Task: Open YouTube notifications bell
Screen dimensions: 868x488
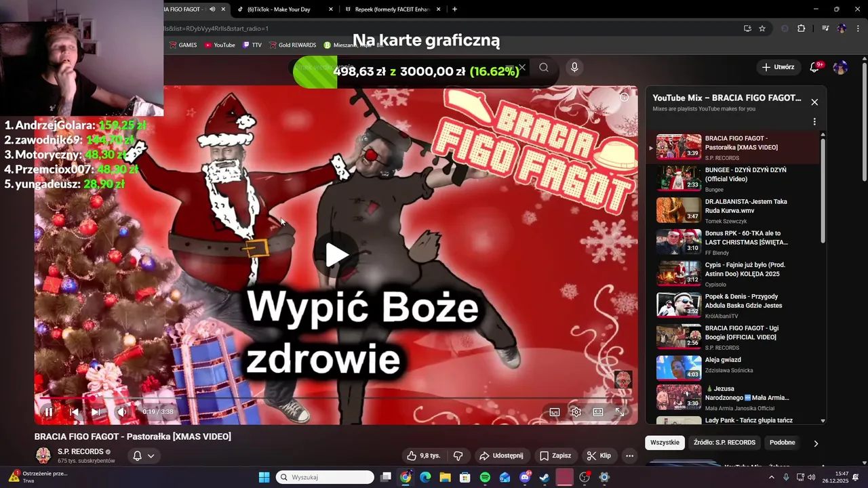Action: pos(815,67)
